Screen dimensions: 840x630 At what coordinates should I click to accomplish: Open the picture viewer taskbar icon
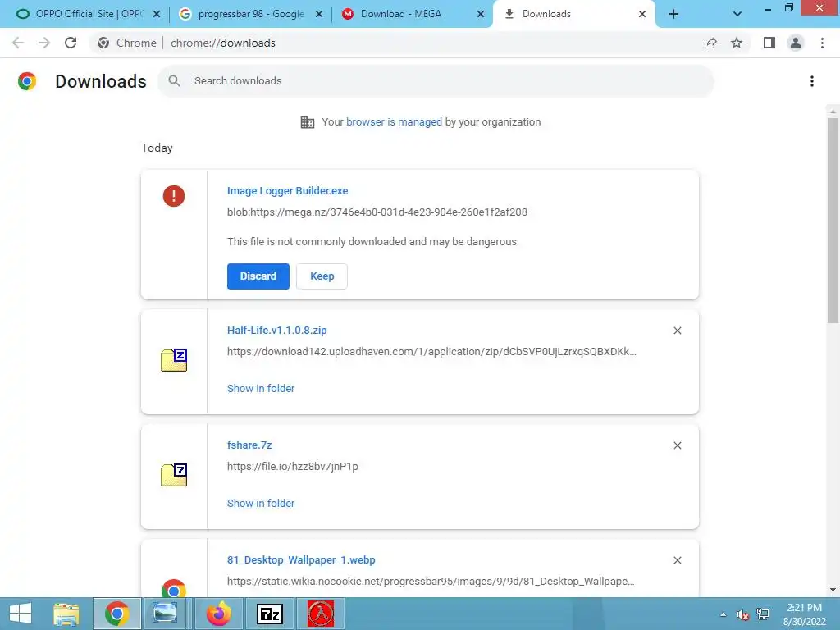click(x=164, y=614)
